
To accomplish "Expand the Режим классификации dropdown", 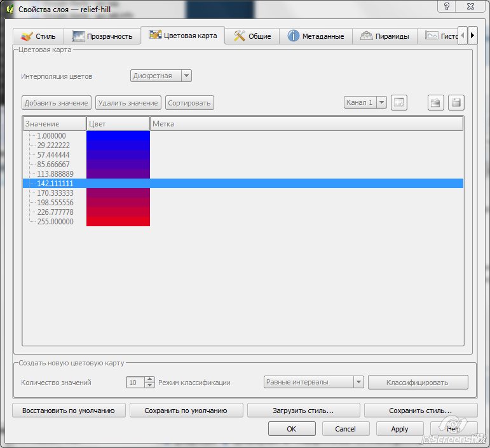I will click(313, 382).
